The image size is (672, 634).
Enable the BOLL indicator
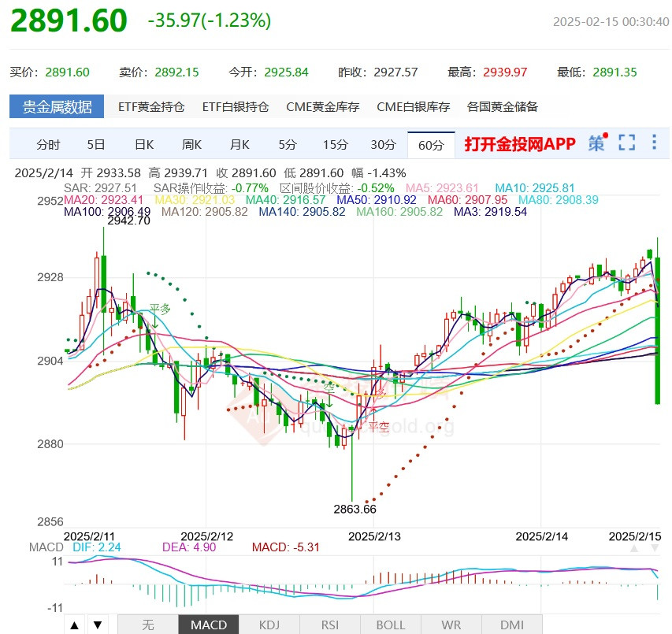[x=391, y=625]
